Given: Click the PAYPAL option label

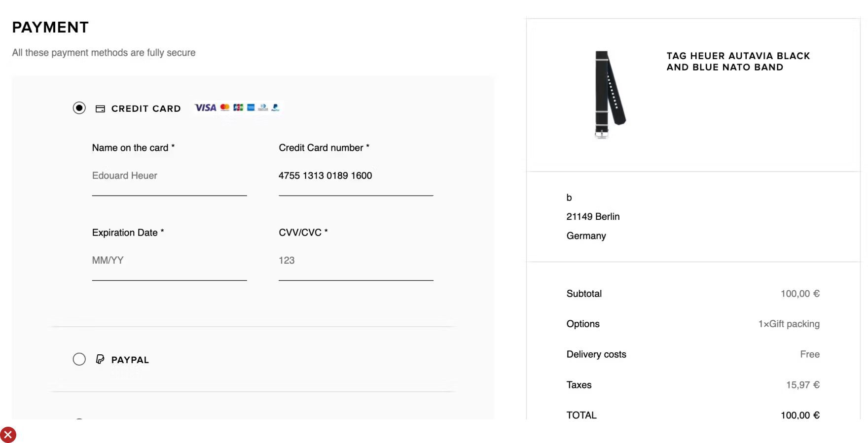Looking at the screenshot, I should coord(130,360).
